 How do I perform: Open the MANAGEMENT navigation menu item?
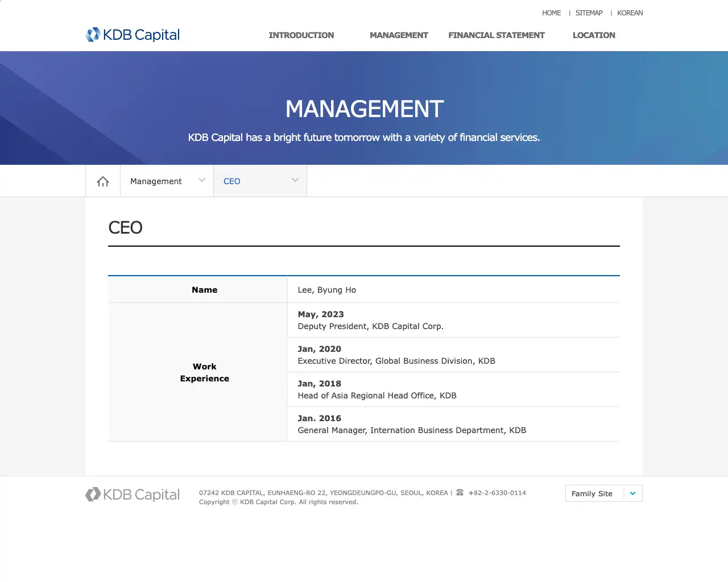[x=399, y=35]
